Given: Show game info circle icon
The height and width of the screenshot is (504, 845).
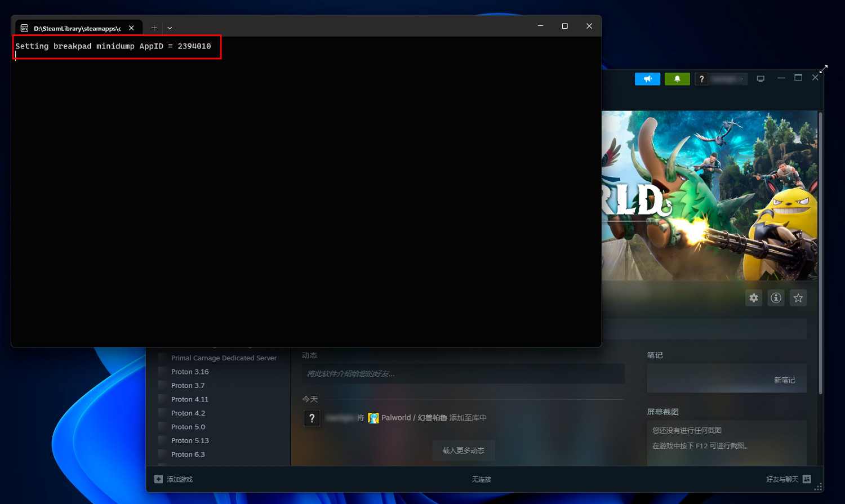Looking at the screenshot, I should pos(776,298).
